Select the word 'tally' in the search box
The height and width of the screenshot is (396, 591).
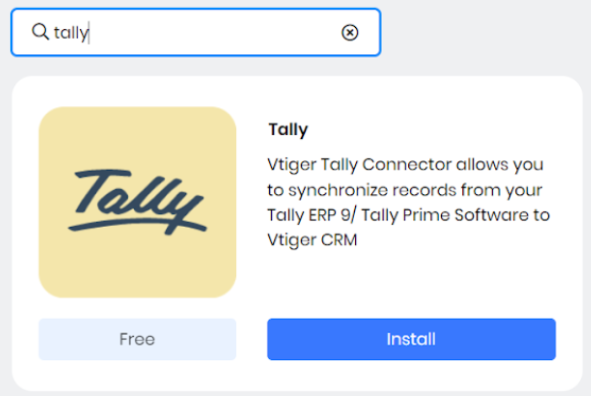click(71, 33)
